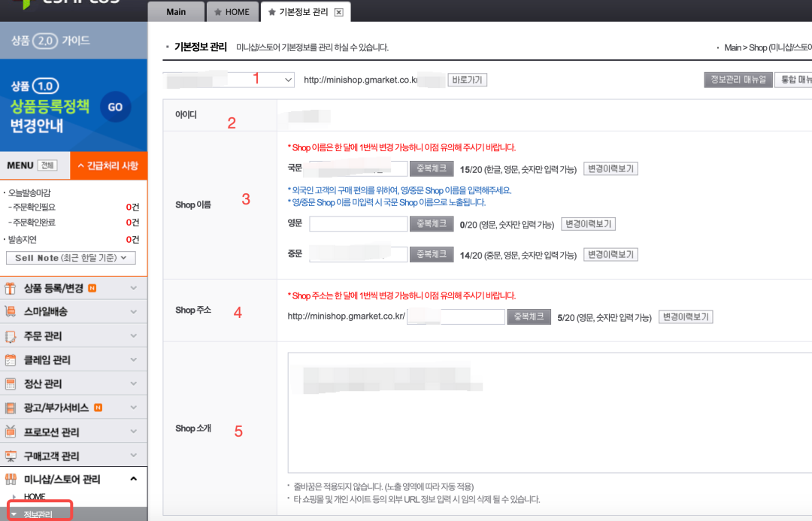Screen dimensions: 812x521
Task: Open the 상품 2.0 가이드 banner
Action: [x=74, y=41]
